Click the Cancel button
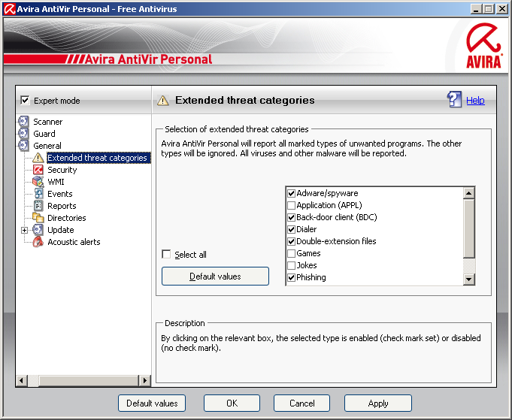Image resolution: width=512 pixels, height=420 pixels. pyautogui.click(x=301, y=403)
